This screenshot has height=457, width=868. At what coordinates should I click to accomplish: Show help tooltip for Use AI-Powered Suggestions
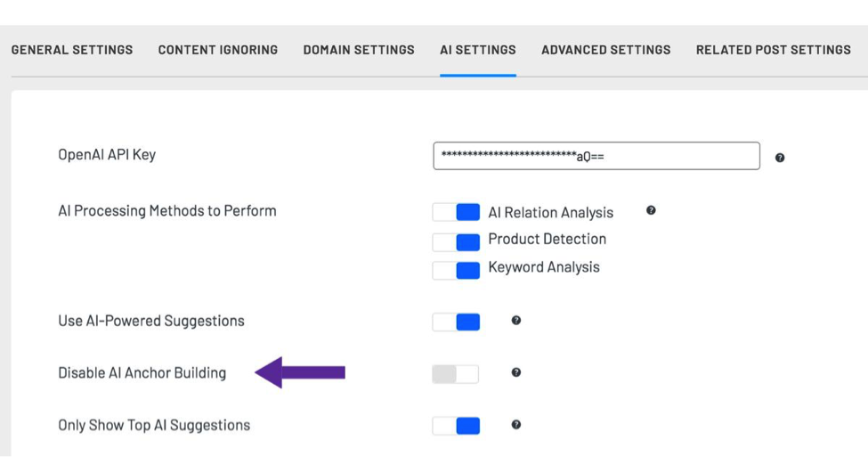pos(516,320)
